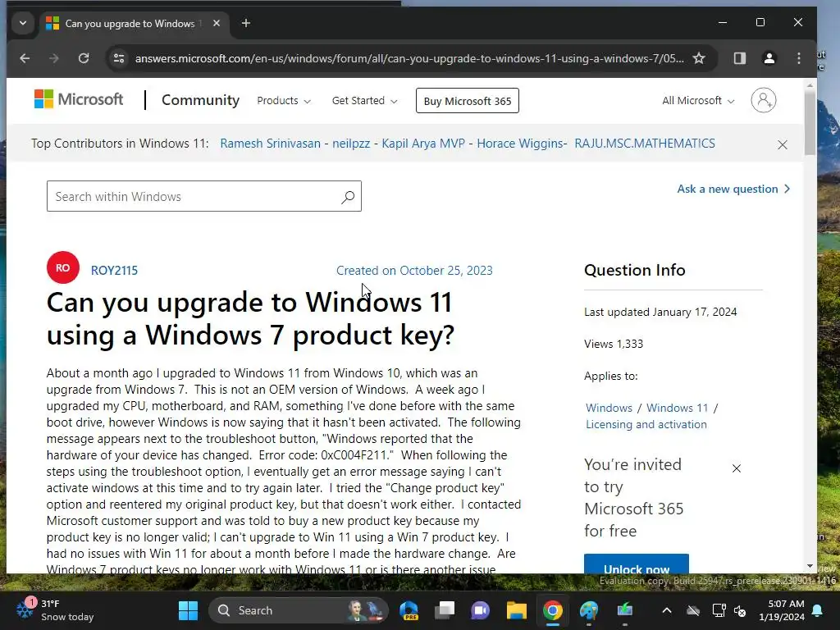The height and width of the screenshot is (630, 840).
Task: Open File Explorer from taskbar
Action: point(517,610)
